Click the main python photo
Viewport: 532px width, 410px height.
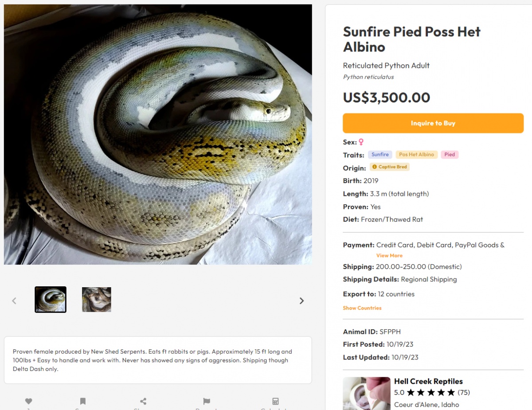(x=158, y=134)
